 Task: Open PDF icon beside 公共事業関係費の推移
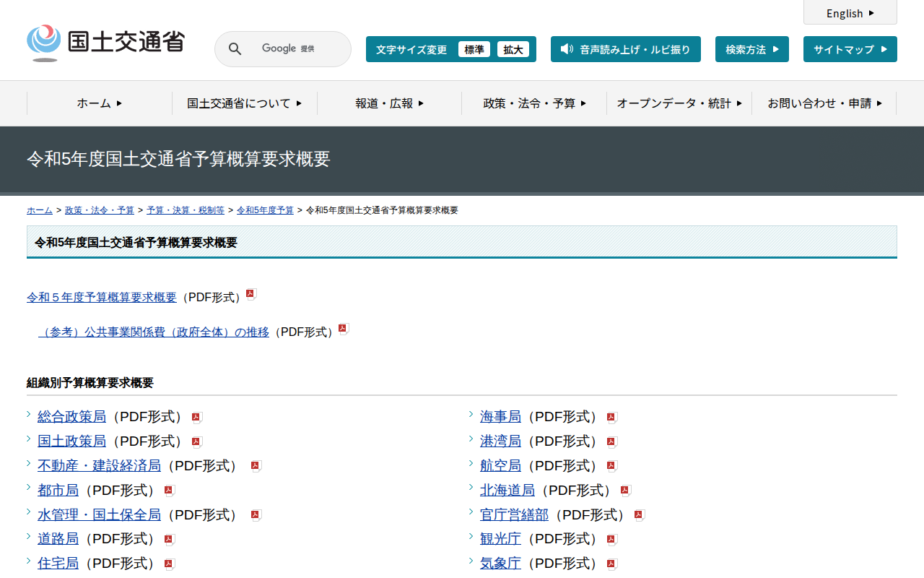click(344, 329)
